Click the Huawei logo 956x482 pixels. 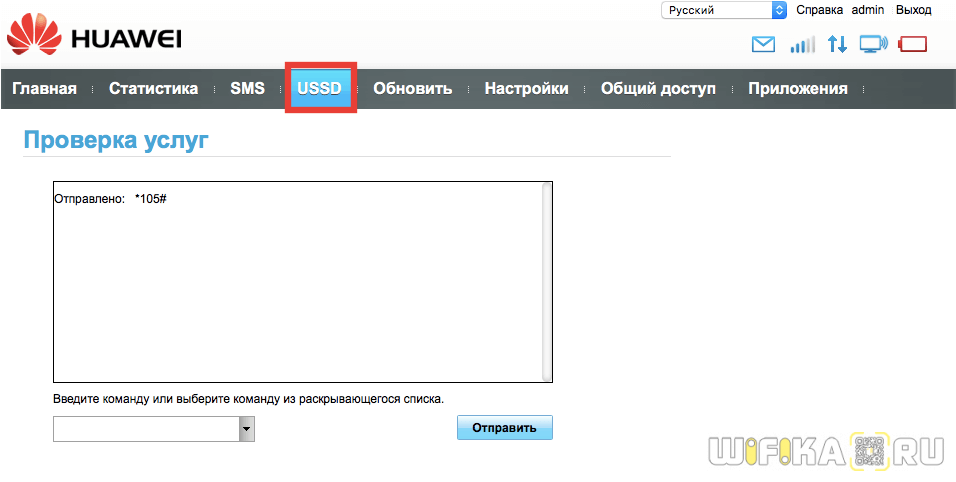click(x=94, y=39)
